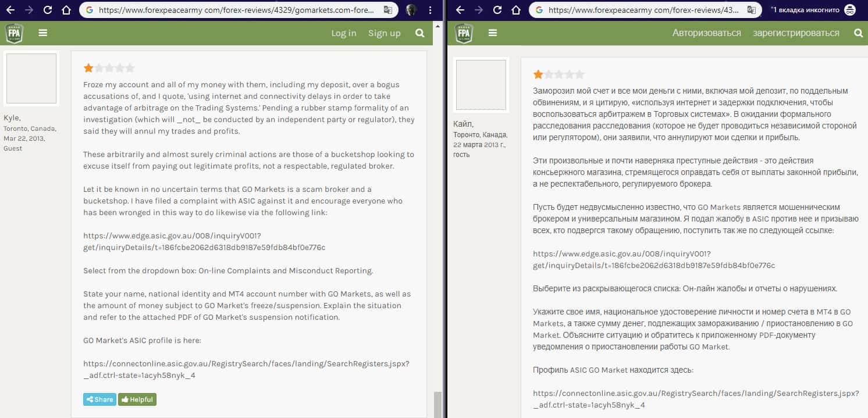This screenshot has width=868, height=418.
Task: Click the profile avatar in left browser toolbar
Action: pos(411,10)
